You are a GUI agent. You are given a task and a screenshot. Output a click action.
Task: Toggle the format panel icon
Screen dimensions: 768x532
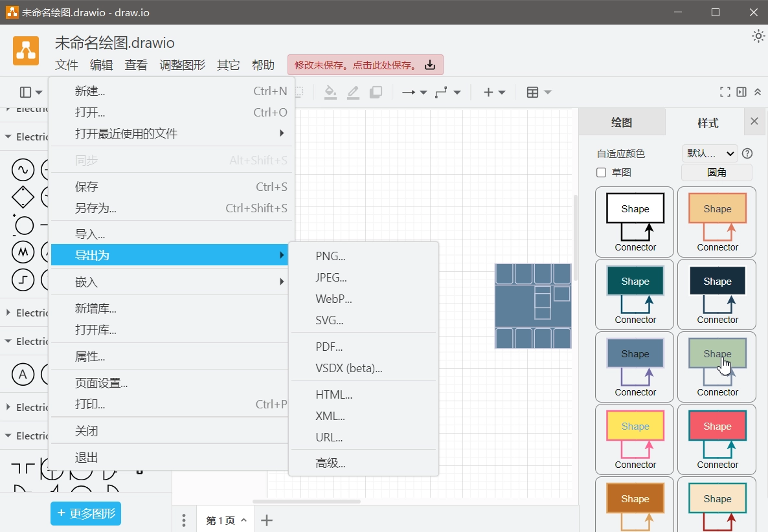(x=741, y=92)
